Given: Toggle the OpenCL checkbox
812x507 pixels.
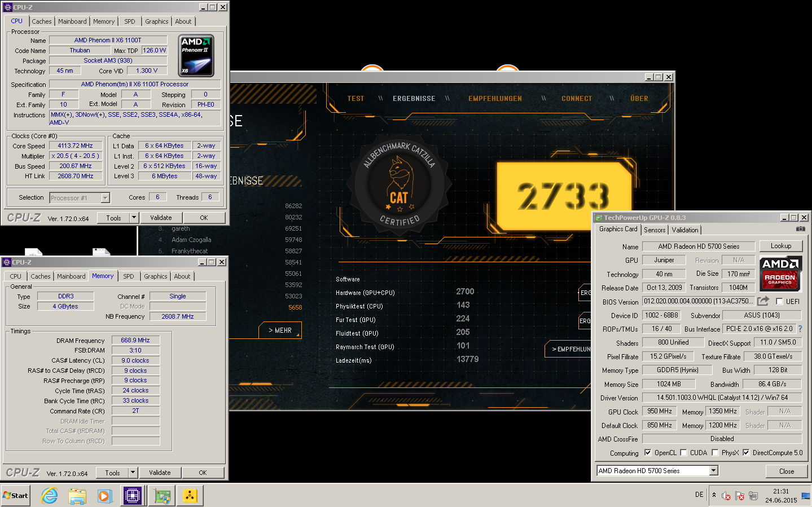Looking at the screenshot, I should (648, 452).
